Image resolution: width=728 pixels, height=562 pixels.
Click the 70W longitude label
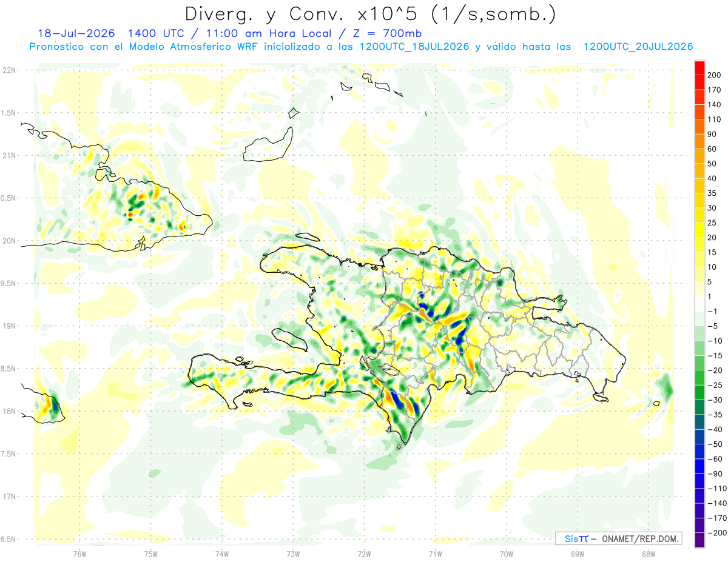point(507,554)
